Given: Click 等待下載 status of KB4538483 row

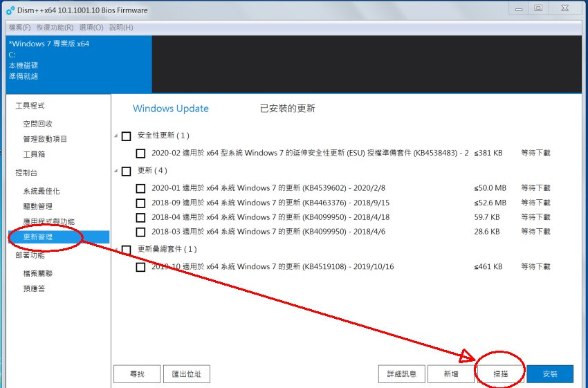Looking at the screenshot, I should [x=535, y=153].
